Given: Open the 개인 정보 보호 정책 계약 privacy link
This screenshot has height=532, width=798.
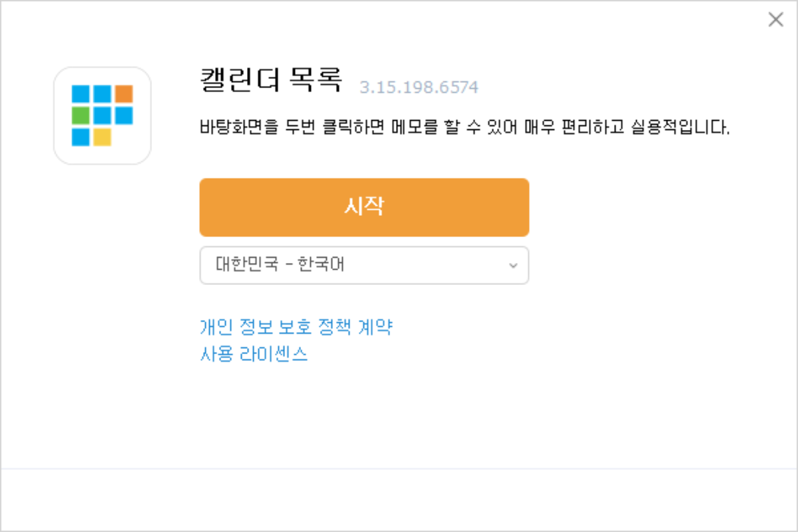Looking at the screenshot, I should (296, 328).
